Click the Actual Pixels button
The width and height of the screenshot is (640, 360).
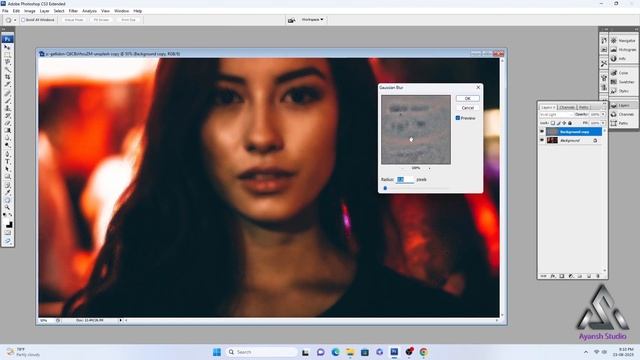pos(74,20)
